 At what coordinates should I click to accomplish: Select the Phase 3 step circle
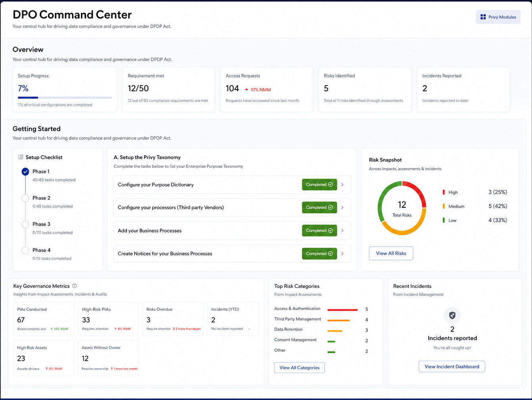tap(25, 224)
